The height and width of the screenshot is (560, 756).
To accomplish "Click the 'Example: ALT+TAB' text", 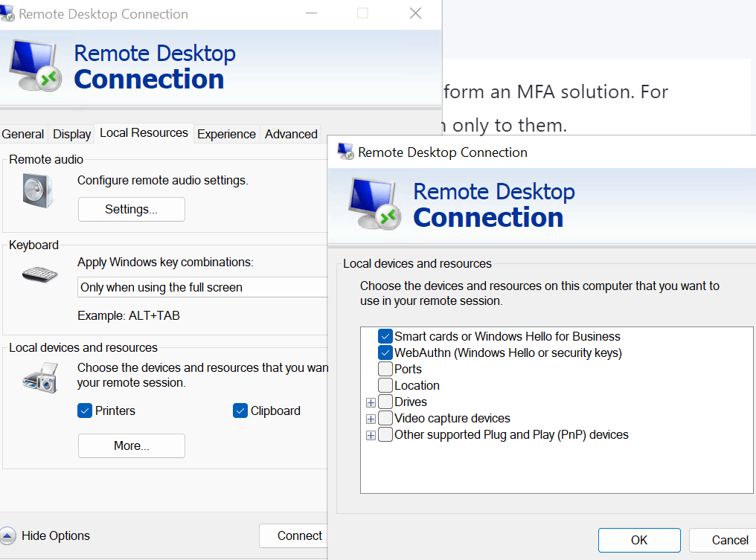I will (129, 315).
